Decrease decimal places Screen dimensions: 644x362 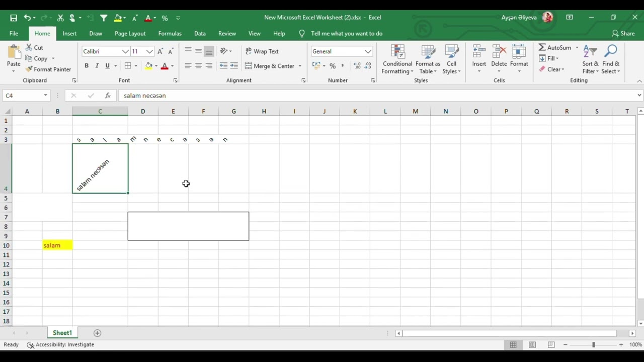pos(368,66)
